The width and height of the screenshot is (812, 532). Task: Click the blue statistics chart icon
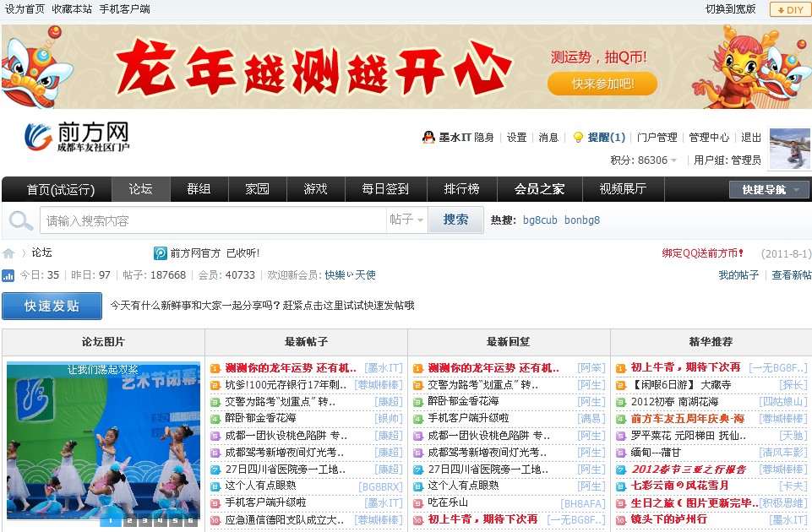click(x=8, y=275)
